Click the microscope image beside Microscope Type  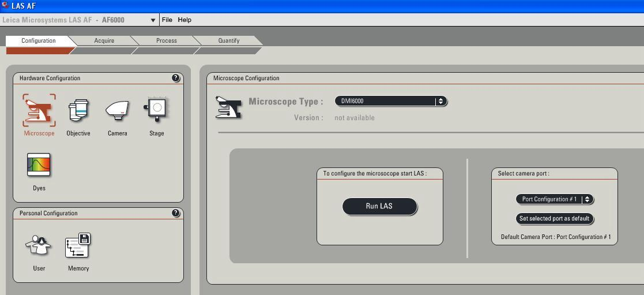[228, 107]
